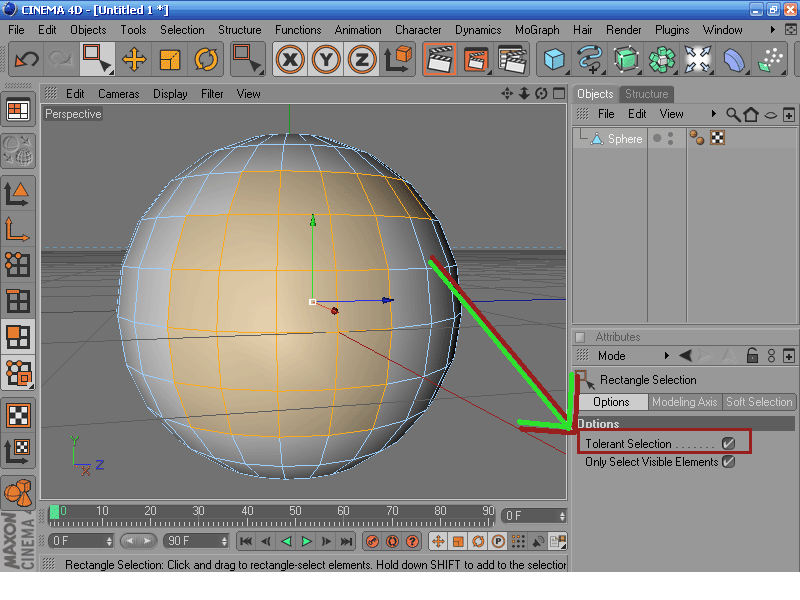Viewport: 800px width, 600px height.
Task: Switch to the Structure tab
Action: (x=646, y=94)
